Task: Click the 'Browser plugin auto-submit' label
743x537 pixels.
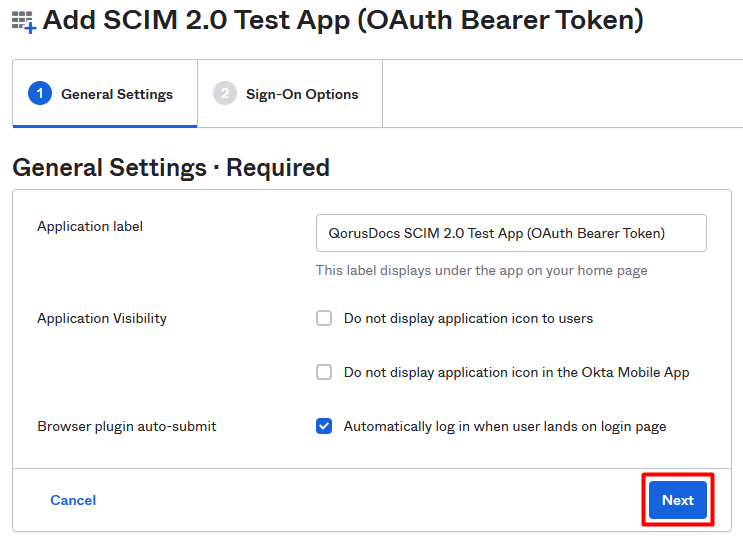Action: click(127, 427)
